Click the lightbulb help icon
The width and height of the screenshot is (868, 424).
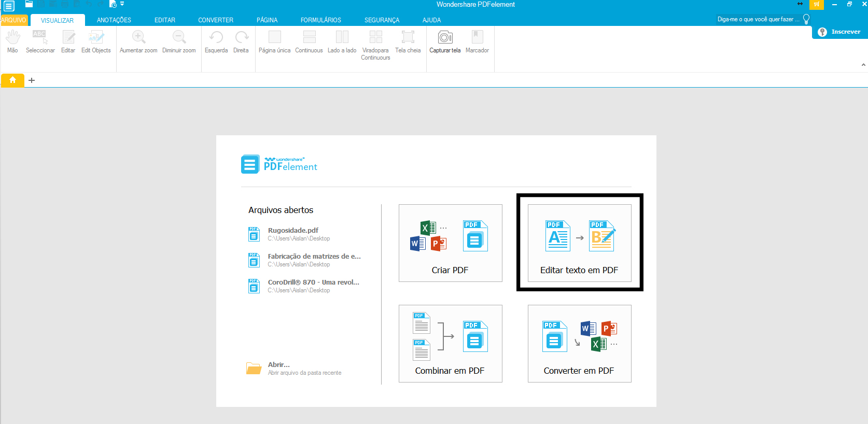[x=806, y=19]
